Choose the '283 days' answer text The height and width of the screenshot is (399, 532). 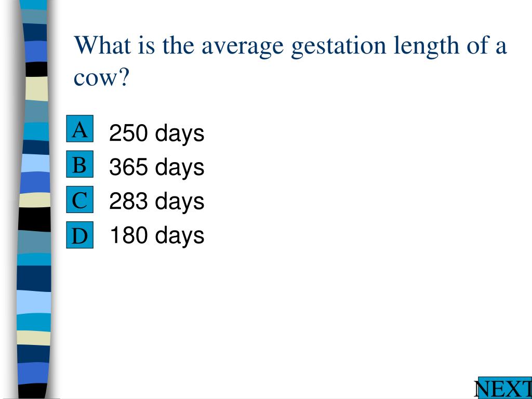(157, 201)
